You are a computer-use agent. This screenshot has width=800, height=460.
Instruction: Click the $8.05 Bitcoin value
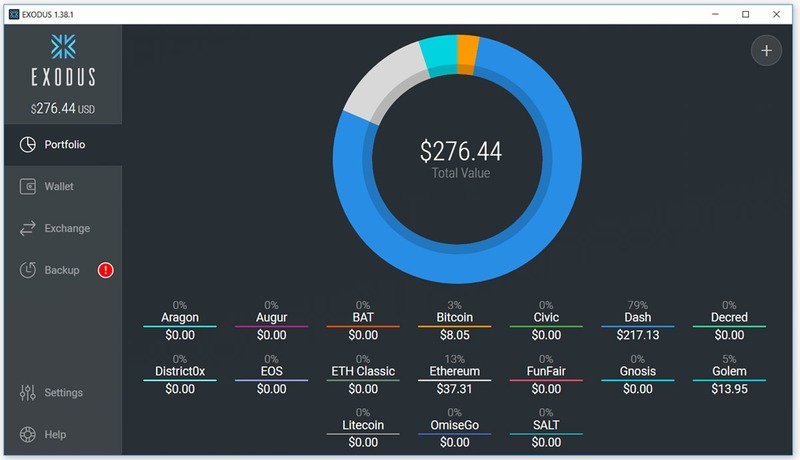click(x=455, y=335)
